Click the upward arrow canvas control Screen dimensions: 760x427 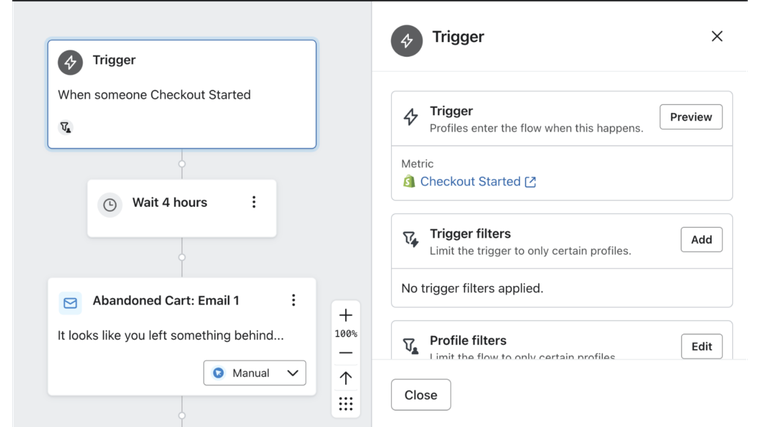click(x=346, y=378)
